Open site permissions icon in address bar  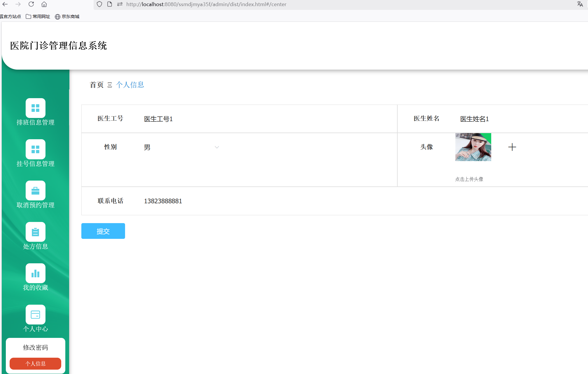tap(120, 4)
